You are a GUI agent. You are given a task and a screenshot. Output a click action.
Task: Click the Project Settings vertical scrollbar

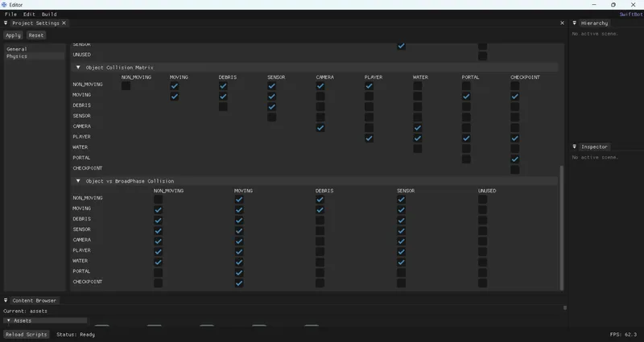[562, 228]
